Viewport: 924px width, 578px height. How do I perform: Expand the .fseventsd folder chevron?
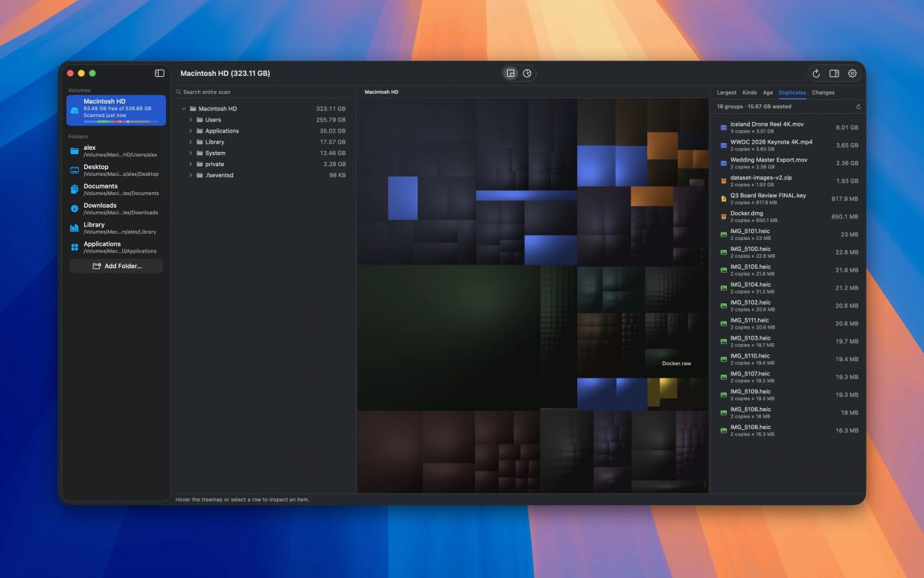[x=191, y=175]
